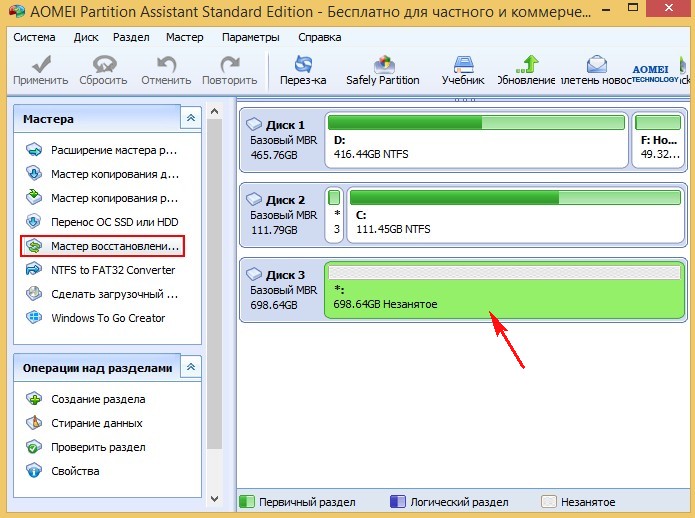The image size is (695, 518).
Task: Open NTFS to FAT32 Converter link
Action: (113, 270)
